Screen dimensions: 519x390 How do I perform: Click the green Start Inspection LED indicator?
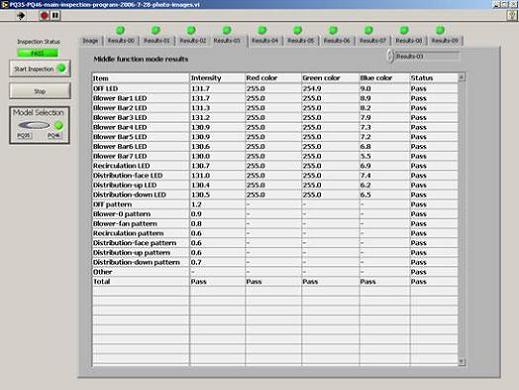(62, 68)
